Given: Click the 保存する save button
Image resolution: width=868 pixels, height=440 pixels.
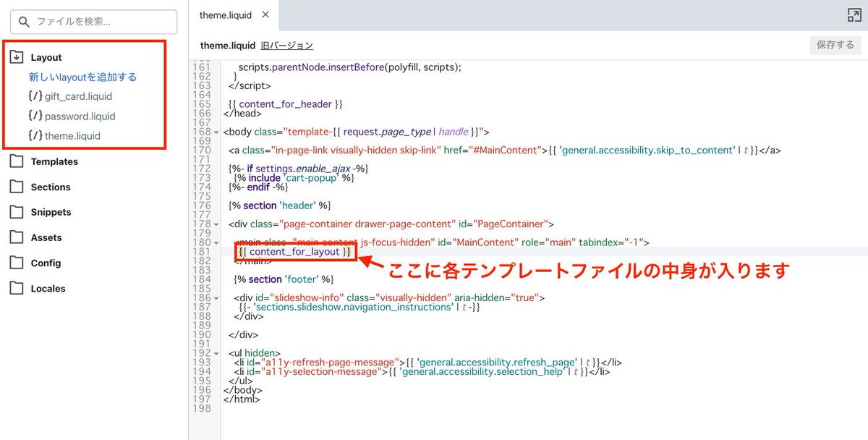Looking at the screenshot, I should click(835, 45).
